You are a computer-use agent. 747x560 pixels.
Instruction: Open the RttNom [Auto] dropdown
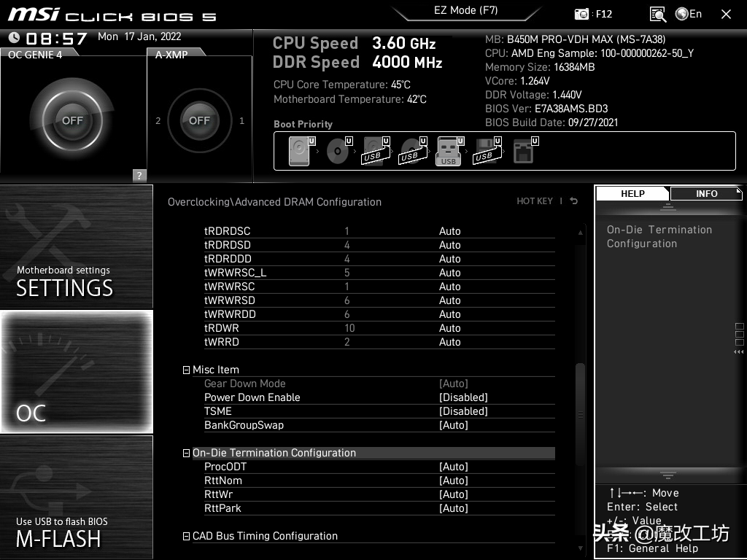454,481
